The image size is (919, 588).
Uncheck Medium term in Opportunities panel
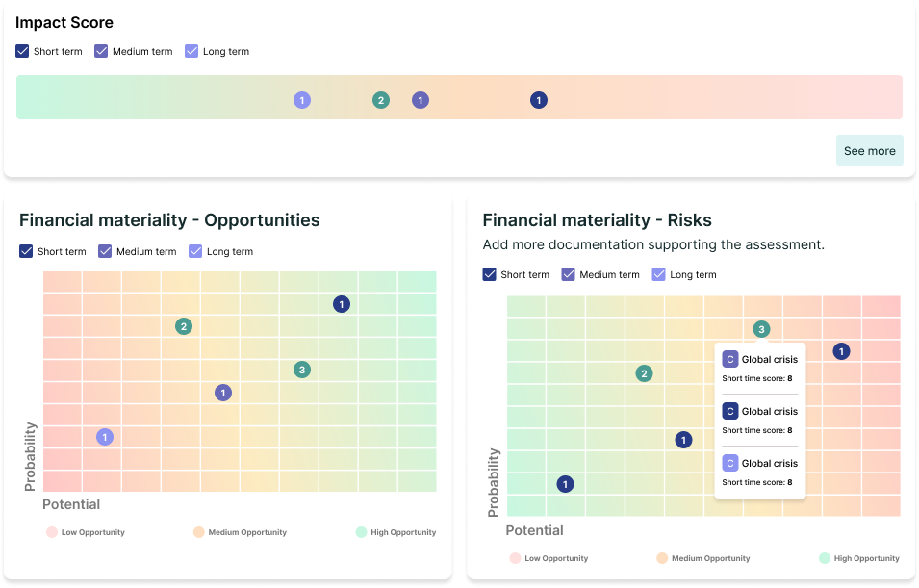pyautogui.click(x=105, y=251)
